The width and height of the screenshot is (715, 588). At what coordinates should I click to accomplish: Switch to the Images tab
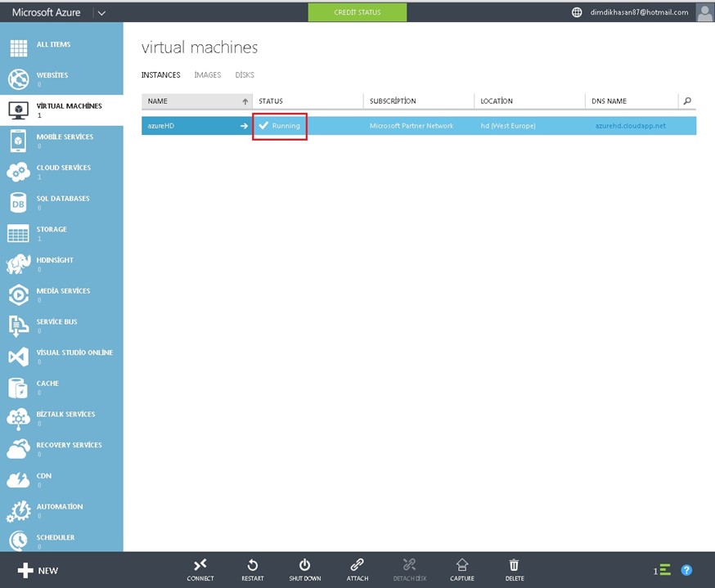(x=207, y=75)
